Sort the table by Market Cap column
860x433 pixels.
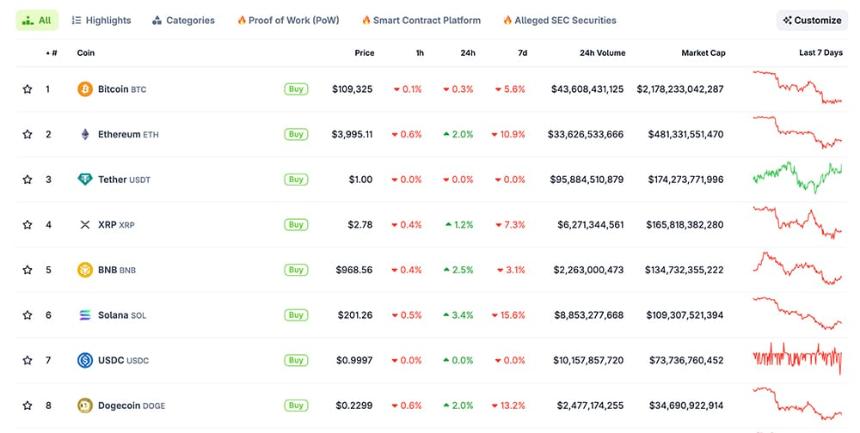click(703, 52)
